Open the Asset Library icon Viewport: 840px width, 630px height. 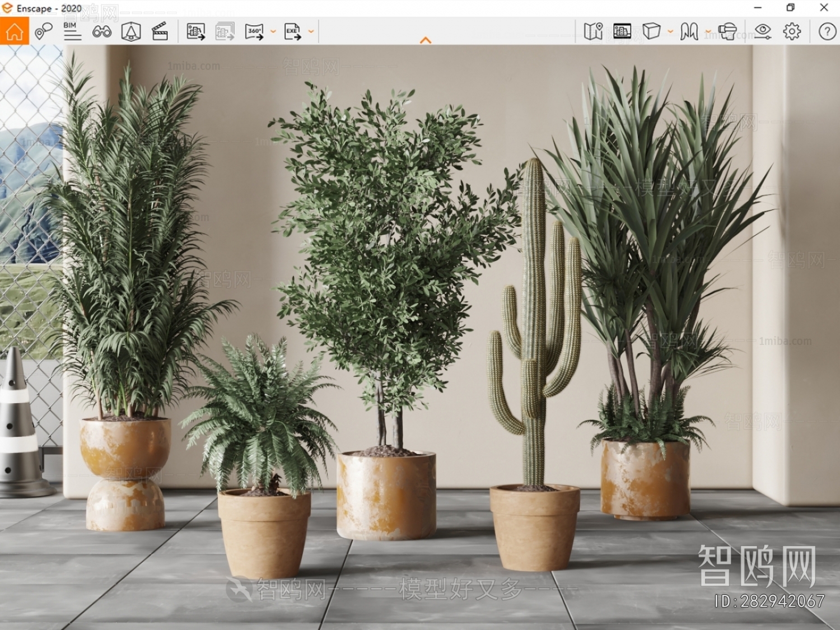coord(622,31)
